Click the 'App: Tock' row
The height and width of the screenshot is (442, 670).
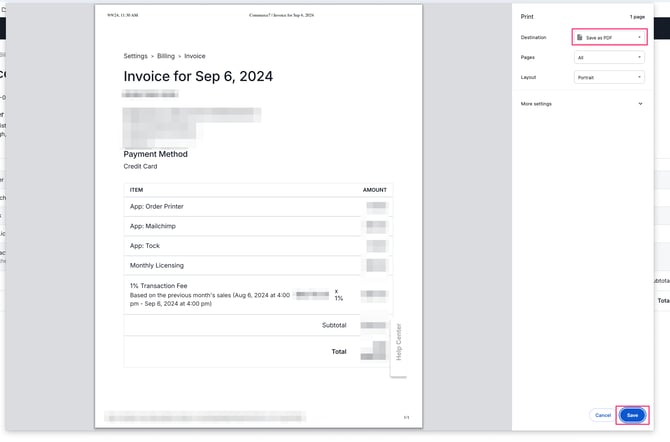tap(258, 246)
